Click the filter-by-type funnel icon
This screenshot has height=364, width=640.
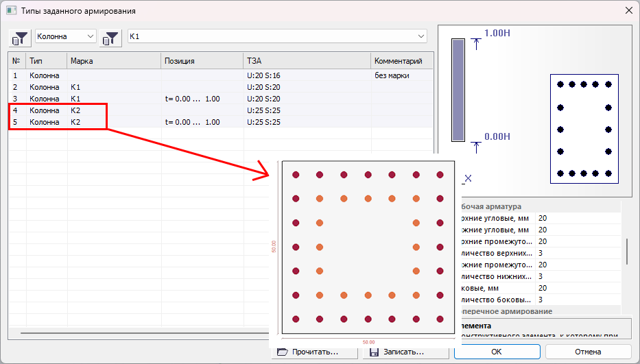[20, 36]
